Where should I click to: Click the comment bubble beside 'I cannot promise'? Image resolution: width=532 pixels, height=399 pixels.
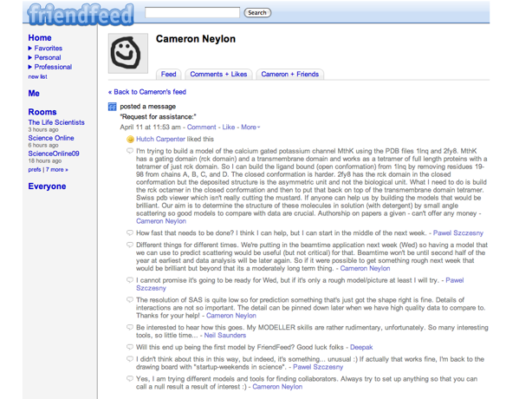[x=130, y=280]
